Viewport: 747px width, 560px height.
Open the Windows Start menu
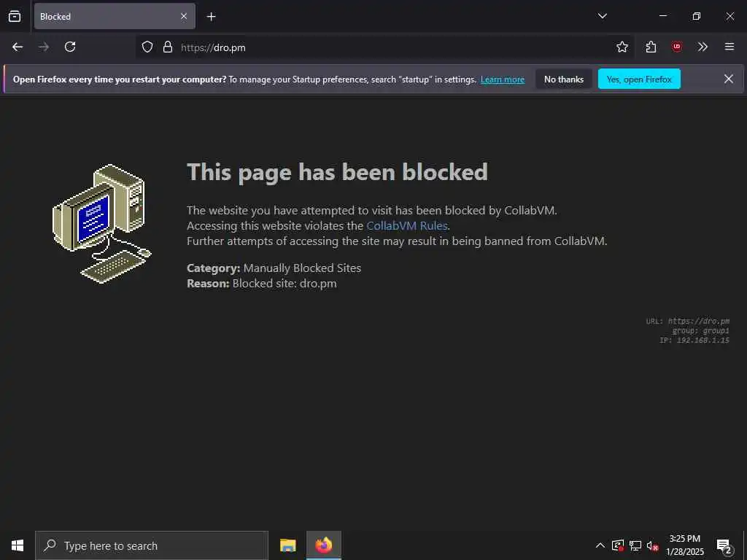tap(18, 545)
